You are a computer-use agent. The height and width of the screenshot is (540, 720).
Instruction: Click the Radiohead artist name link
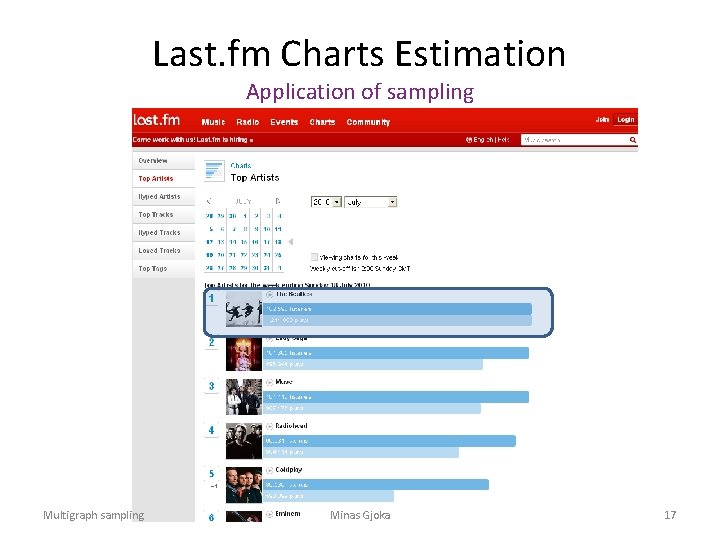click(x=291, y=426)
